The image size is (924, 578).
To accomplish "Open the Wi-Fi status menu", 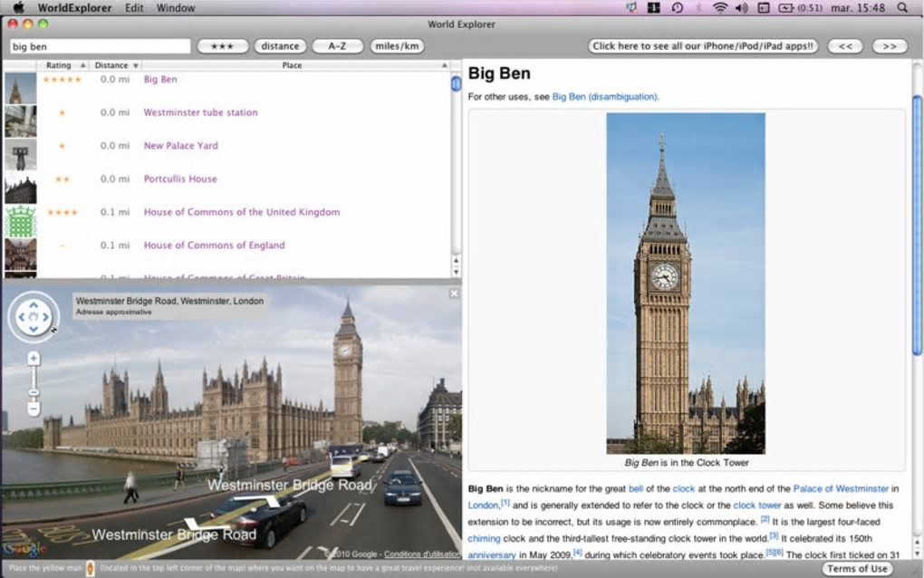I will pos(720,8).
